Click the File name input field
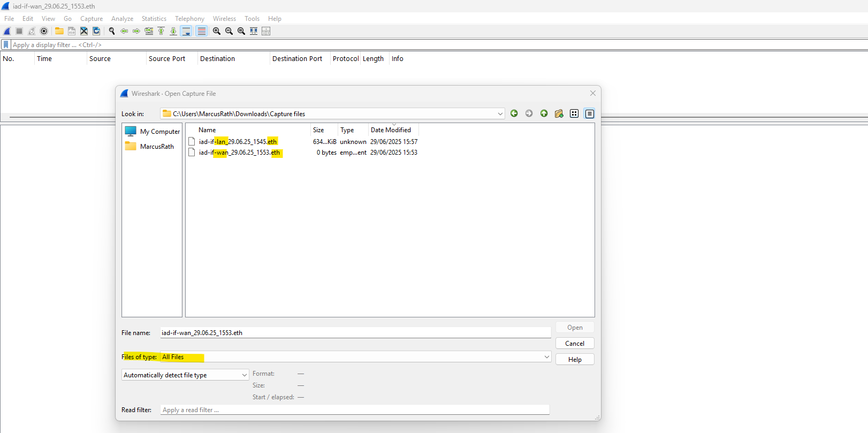Viewport: 868px width, 433px height. (355, 333)
